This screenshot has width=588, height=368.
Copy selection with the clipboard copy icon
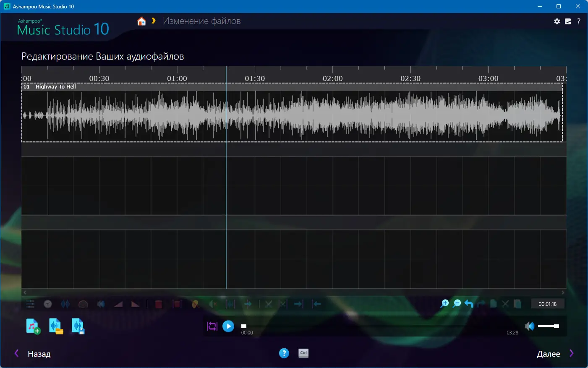click(x=494, y=303)
